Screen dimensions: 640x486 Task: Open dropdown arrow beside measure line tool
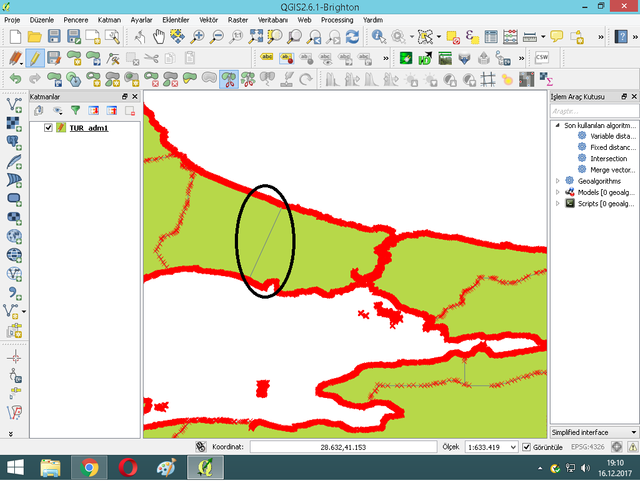coord(543,37)
